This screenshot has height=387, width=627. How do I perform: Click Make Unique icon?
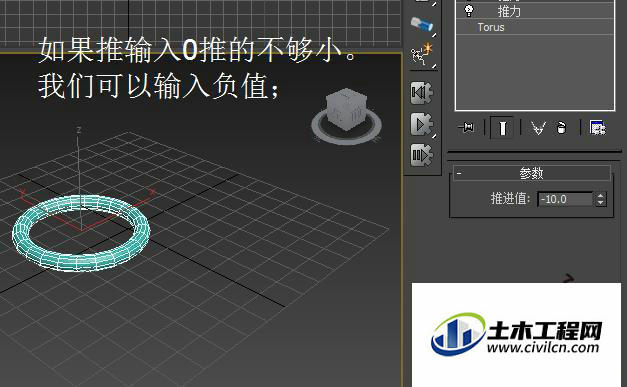pos(538,128)
